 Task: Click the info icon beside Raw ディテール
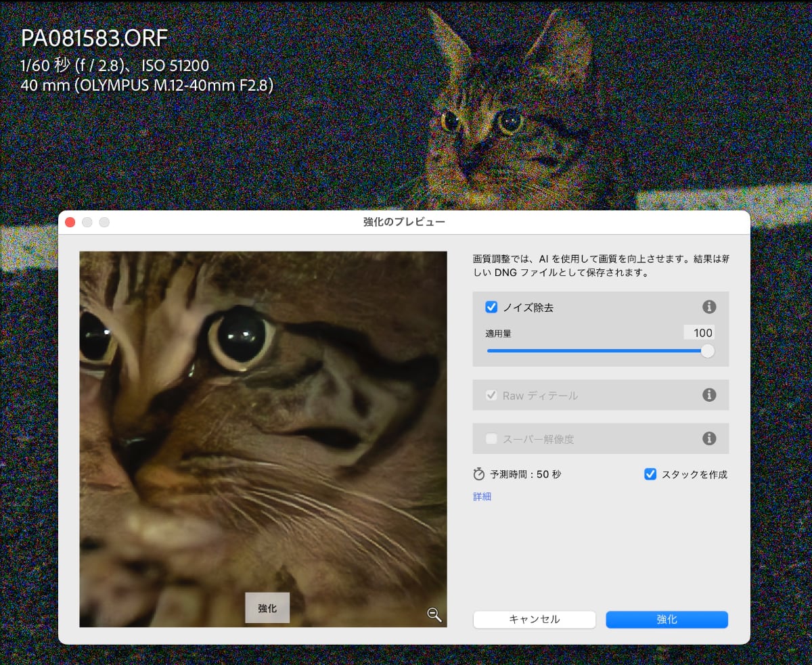tap(709, 395)
